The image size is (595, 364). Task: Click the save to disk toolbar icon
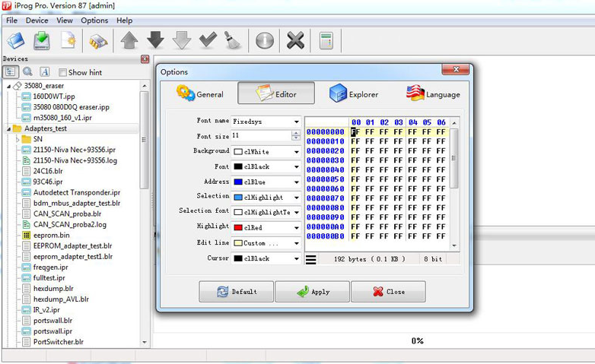click(x=42, y=40)
